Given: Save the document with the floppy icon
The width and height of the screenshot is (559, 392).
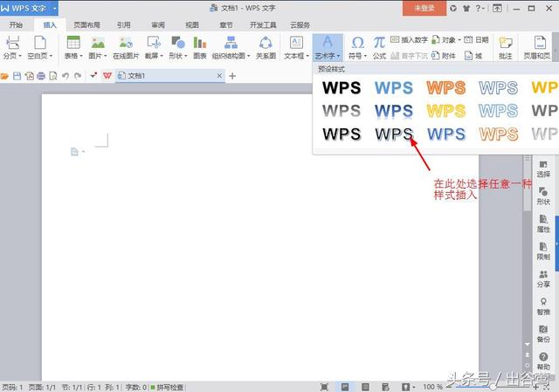Looking at the screenshot, I should (x=17, y=76).
